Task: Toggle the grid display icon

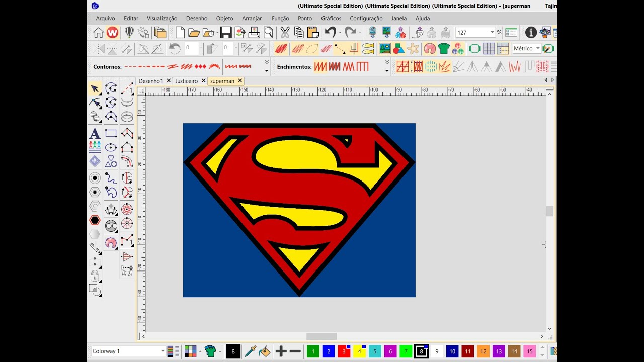Action: pos(489,49)
